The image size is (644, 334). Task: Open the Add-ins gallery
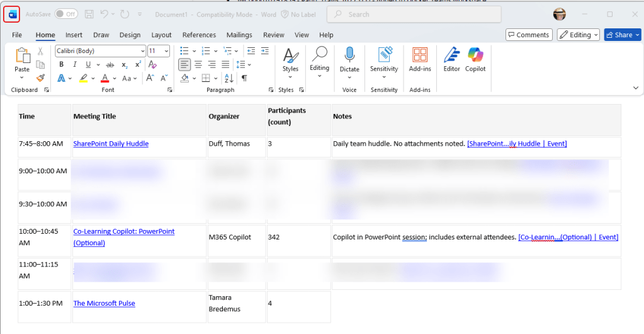point(419,59)
